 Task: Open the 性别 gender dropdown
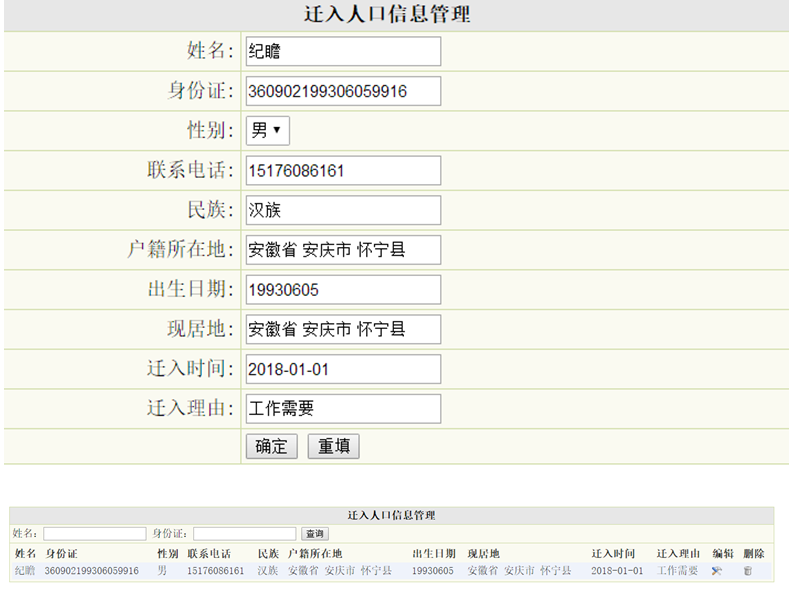268,131
